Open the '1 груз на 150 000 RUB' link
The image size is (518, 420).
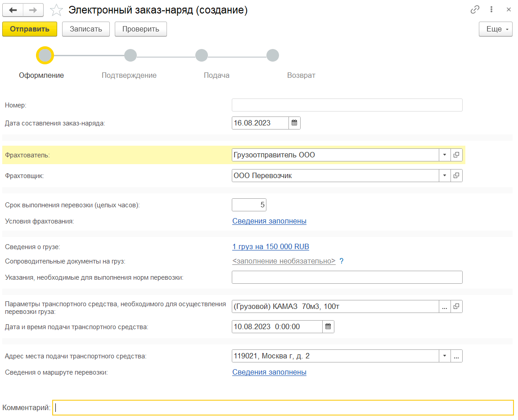click(x=270, y=246)
